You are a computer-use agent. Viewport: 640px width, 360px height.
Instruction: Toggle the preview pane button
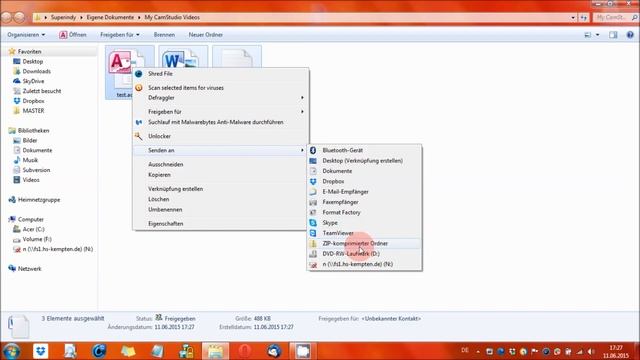click(613, 35)
